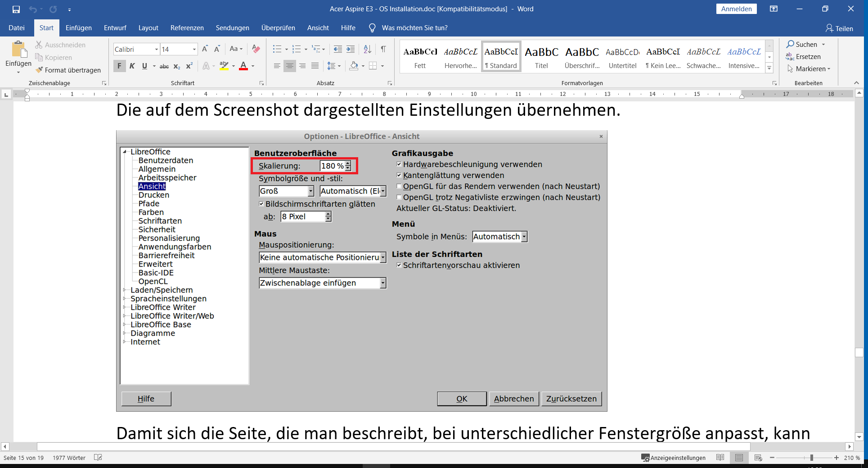The image size is (868, 468).
Task: Open the font color dropdown arrow
Action: [253, 66]
